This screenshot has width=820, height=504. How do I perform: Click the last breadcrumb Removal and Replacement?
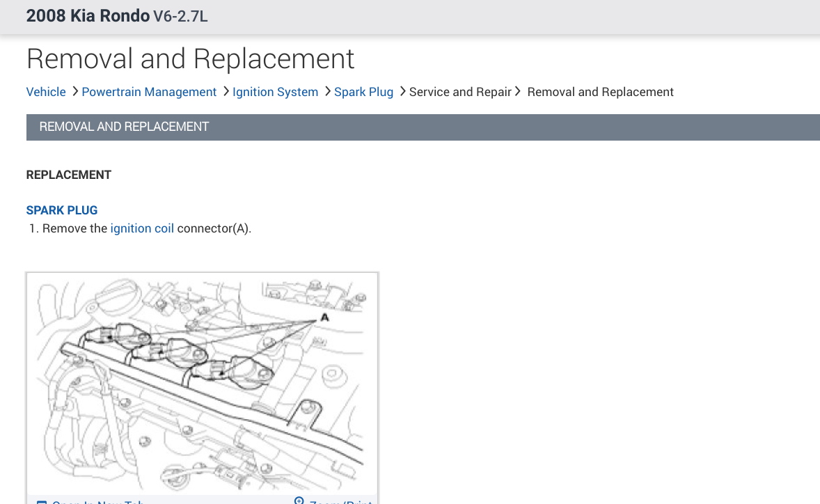coord(600,92)
